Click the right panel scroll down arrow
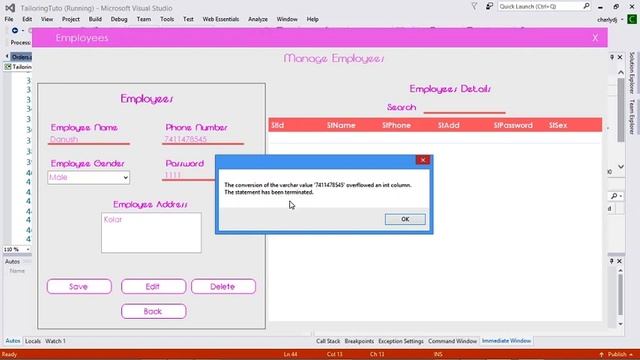This screenshot has width=640, height=360. (x=621, y=167)
